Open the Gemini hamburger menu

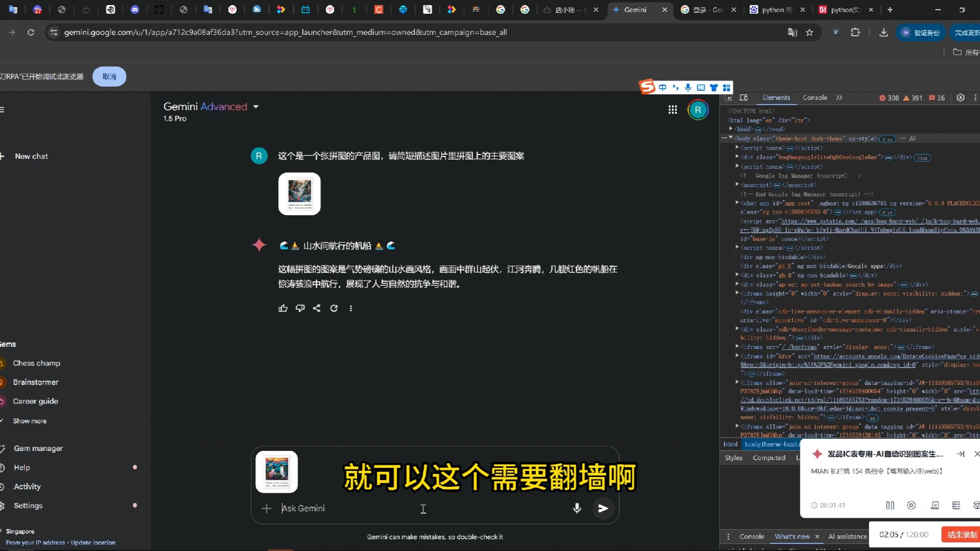tap(2, 110)
